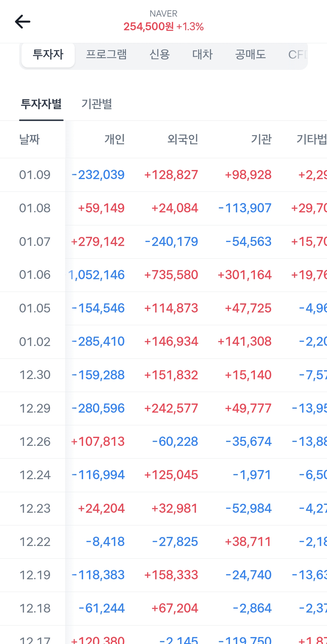Switch to the 기관별 sub-tab
Viewport: 327px width, 644px height.
(97, 104)
